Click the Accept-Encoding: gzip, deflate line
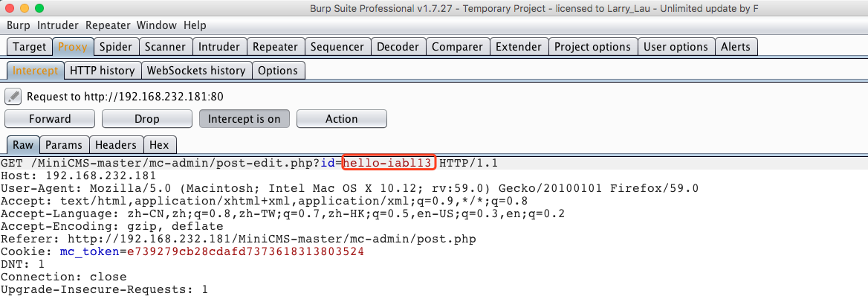868x299 pixels. (111, 226)
